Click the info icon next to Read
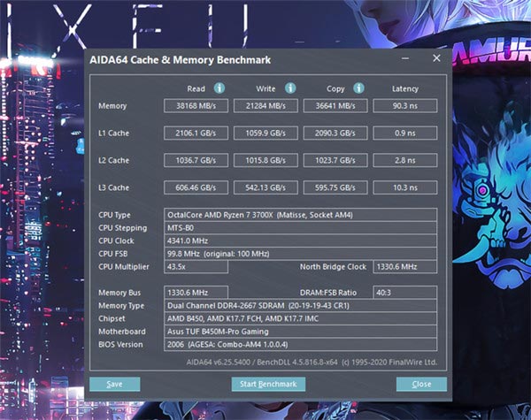The width and height of the screenshot is (531, 420). (219, 88)
